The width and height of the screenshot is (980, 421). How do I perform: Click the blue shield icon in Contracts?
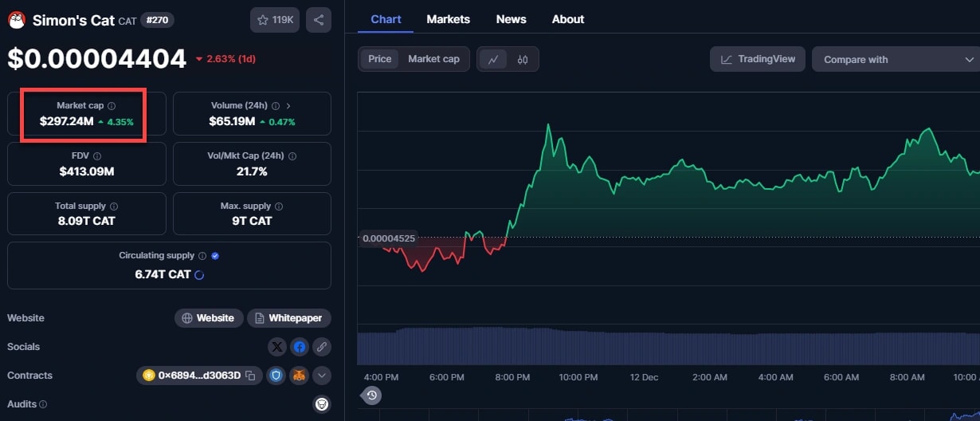(x=276, y=376)
